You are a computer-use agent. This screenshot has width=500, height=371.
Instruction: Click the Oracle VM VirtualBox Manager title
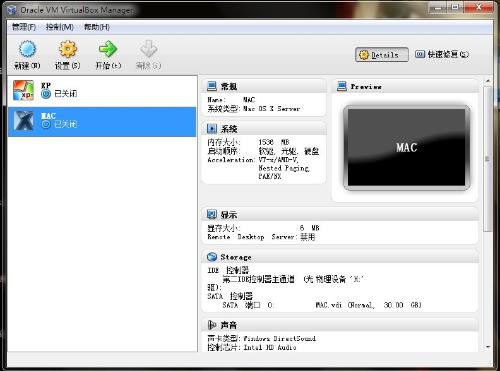click(77, 10)
